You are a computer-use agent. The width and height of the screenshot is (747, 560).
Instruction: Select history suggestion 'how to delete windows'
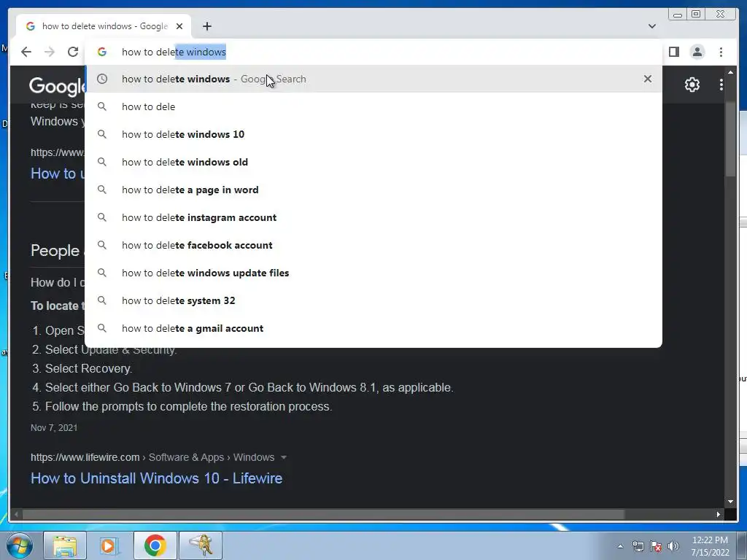tap(373, 79)
